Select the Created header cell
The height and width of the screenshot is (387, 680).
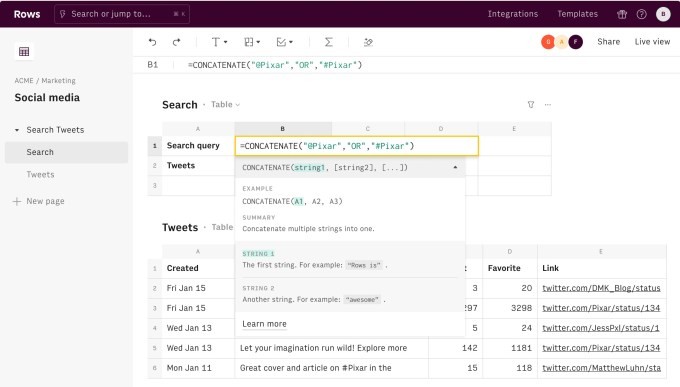tap(198, 268)
